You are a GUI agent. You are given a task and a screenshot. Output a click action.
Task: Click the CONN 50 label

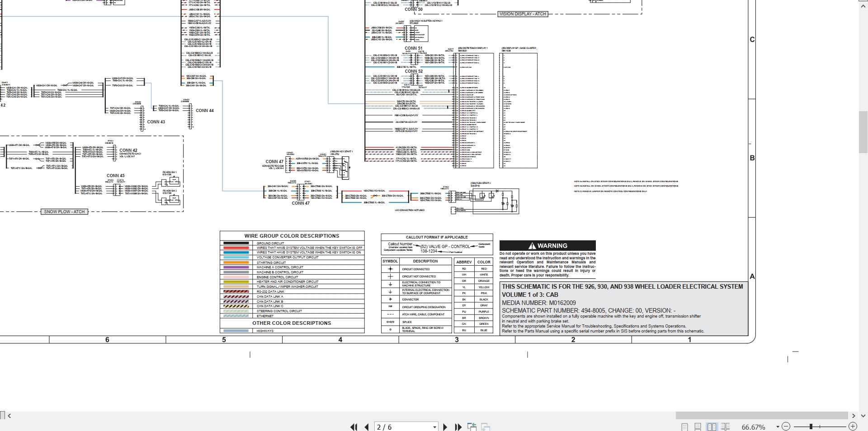point(414,9)
